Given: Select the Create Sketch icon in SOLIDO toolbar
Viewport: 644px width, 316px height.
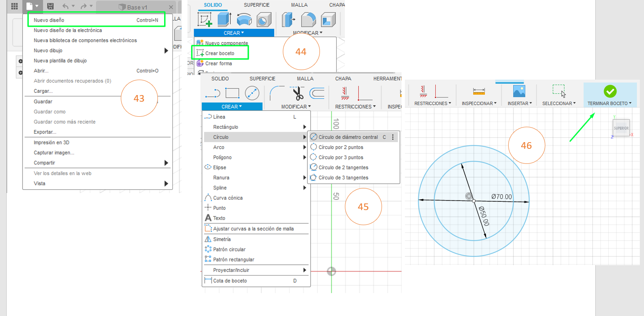Looking at the screenshot, I should (205, 19).
